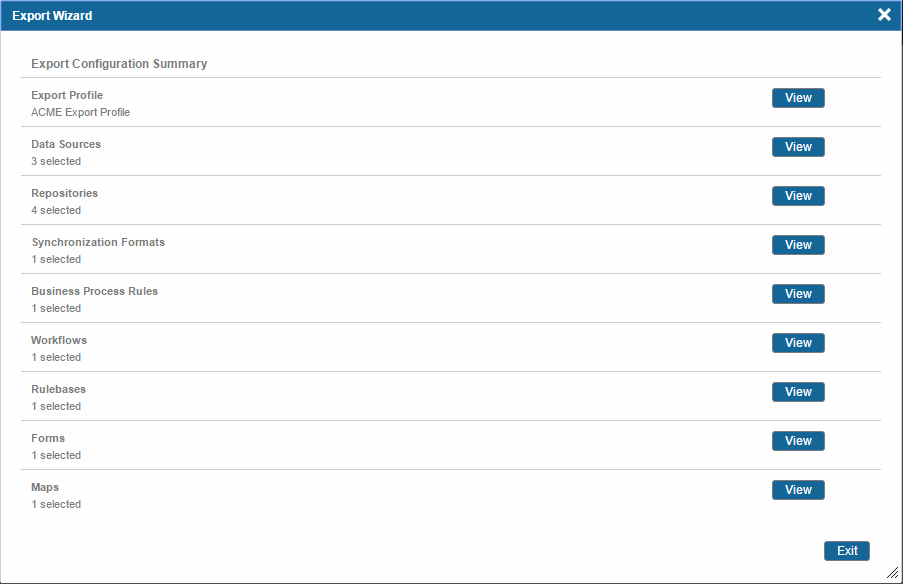
Task: View the selected Data Sources
Action: tap(798, 147)
